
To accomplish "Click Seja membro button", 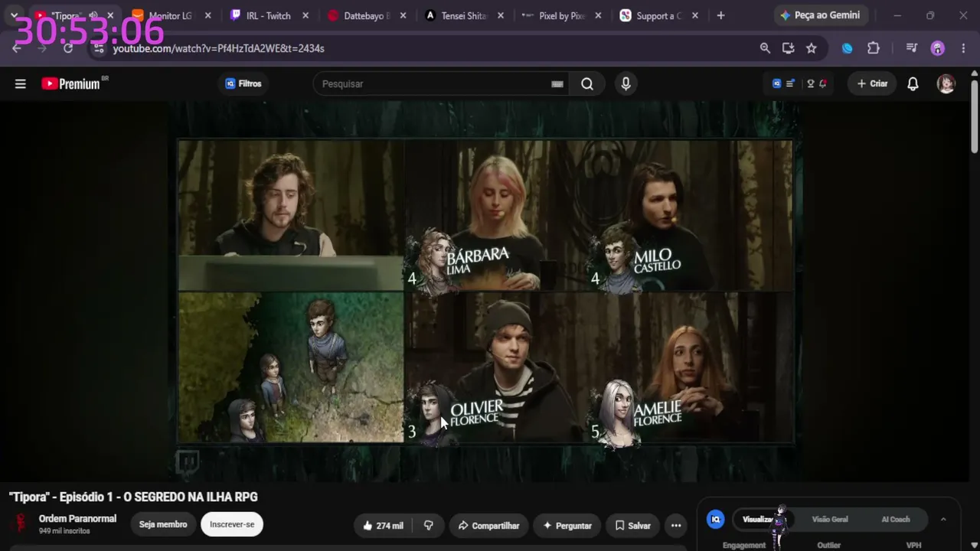I will point(163,525).
